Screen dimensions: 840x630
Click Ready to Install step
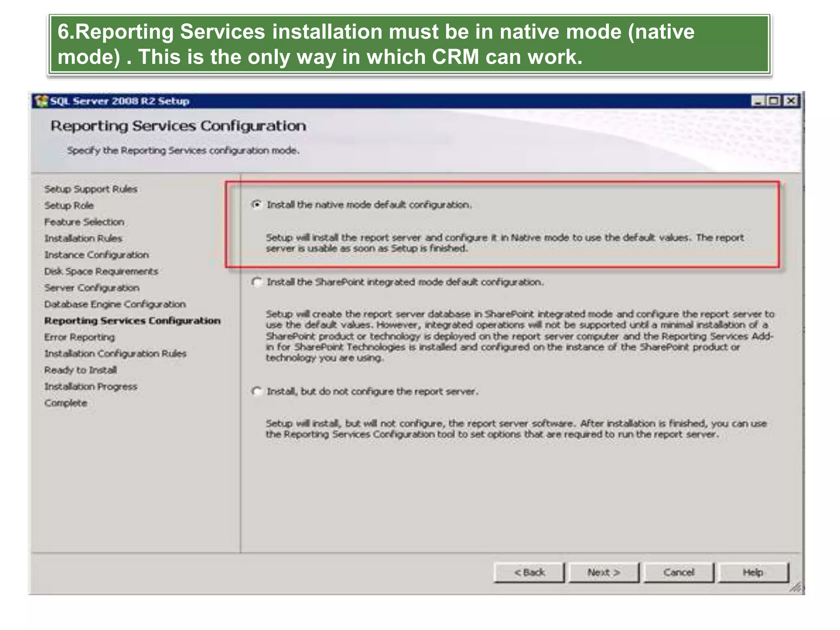click(80, 370)
